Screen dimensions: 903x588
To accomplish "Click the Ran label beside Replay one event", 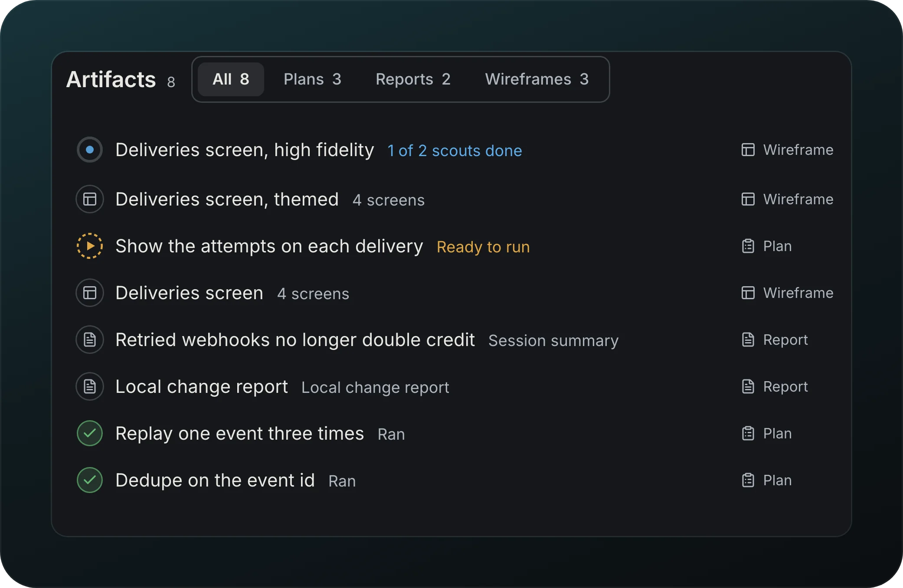I will tap(391, 434).
